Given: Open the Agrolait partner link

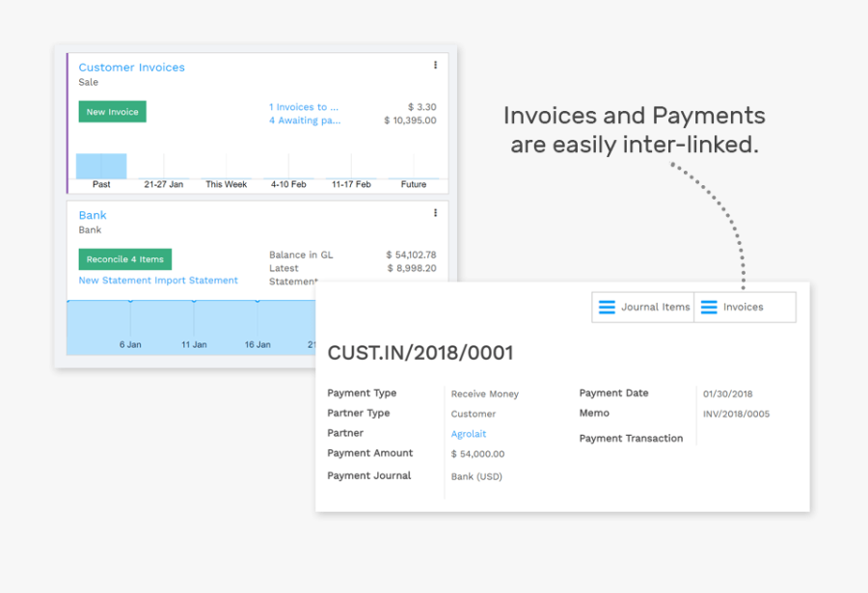Looking at the screenshot, I should click(x=469, y=434).
